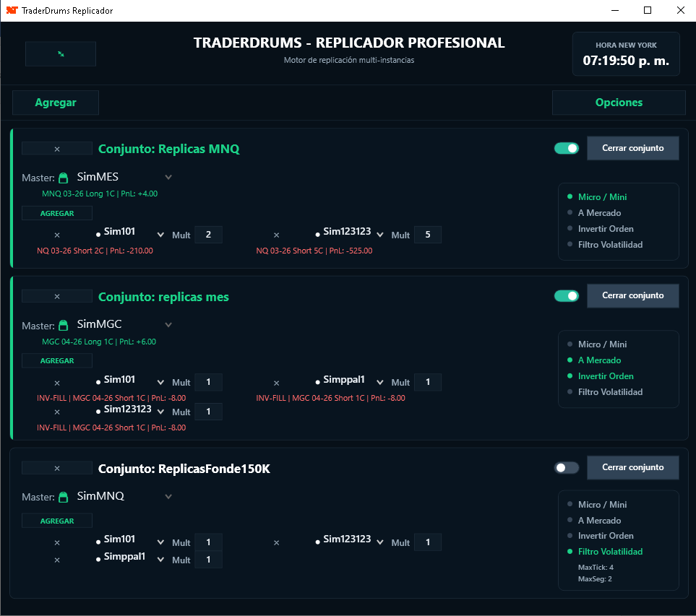This screenshot has height=616, width=696.
Task: Click 'Agregar' in the top bar
Action: (55, 102)
